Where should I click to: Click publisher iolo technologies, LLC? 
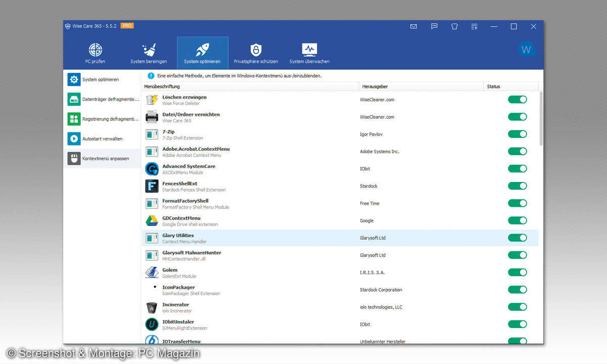[x=382, y=307]
